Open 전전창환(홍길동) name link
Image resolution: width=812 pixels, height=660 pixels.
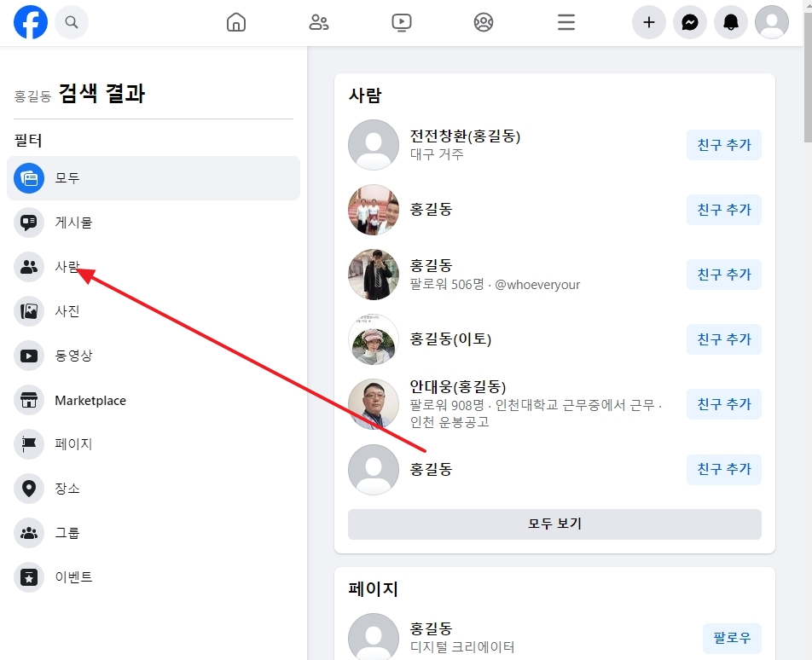click(465, 136)
